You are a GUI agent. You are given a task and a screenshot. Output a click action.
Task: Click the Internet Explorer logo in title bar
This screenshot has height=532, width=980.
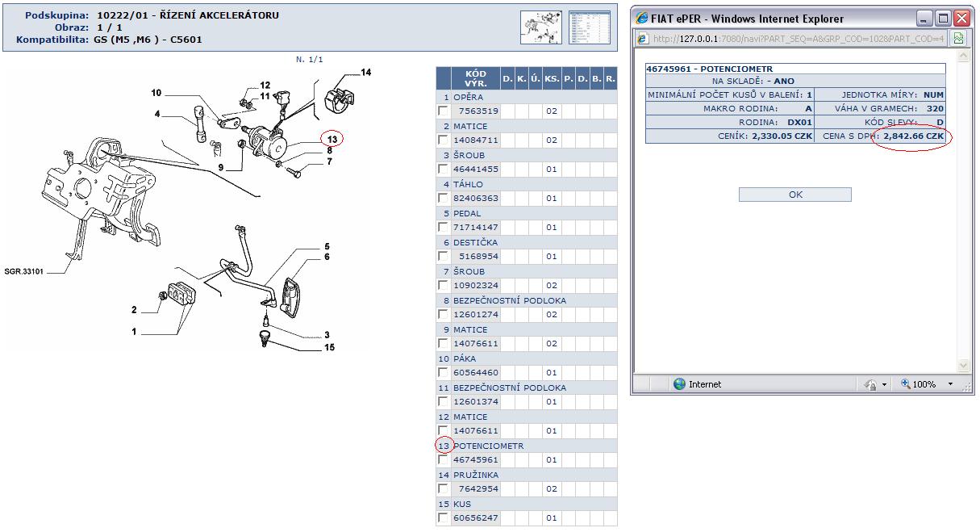(x=642, y=18)
